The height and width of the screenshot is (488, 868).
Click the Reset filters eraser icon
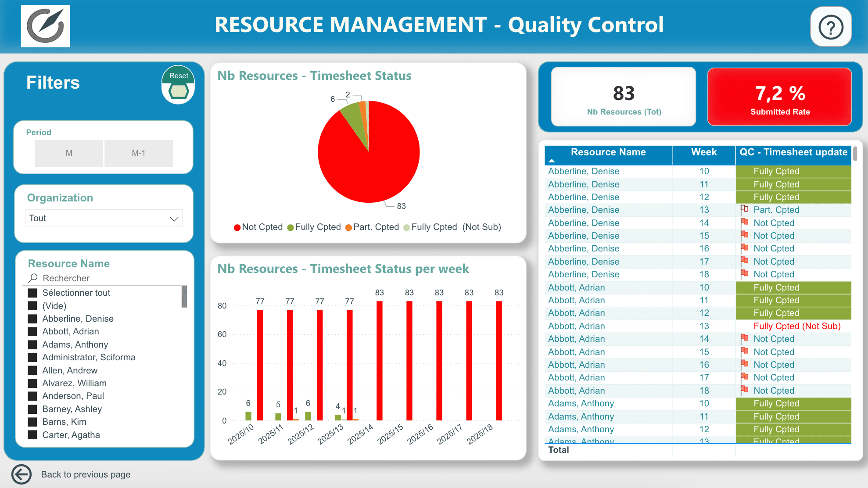[179, 91]
